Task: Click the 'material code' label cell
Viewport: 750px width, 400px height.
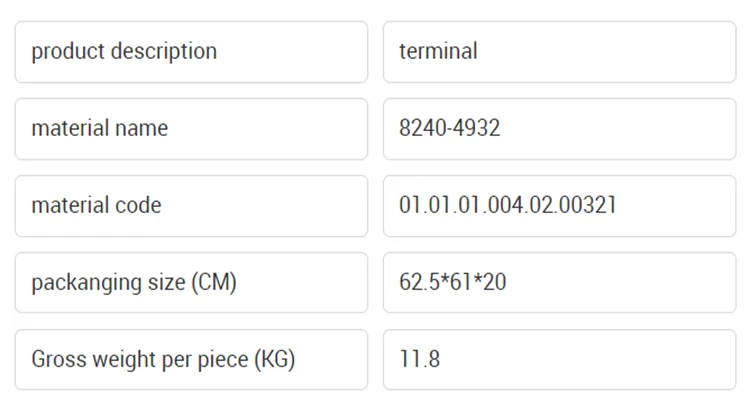Action: (x=191, y=206)
